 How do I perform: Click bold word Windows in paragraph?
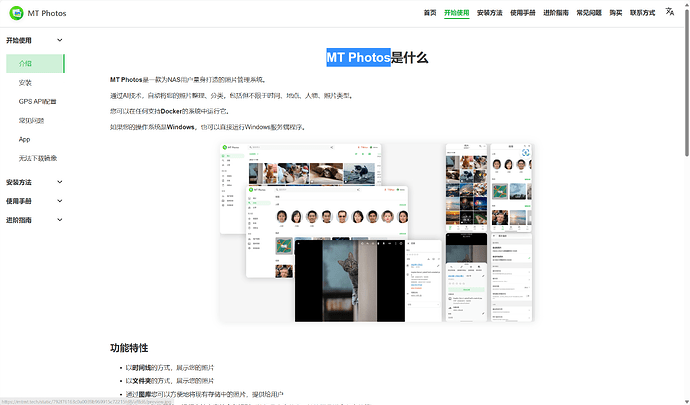click(180, 127)
